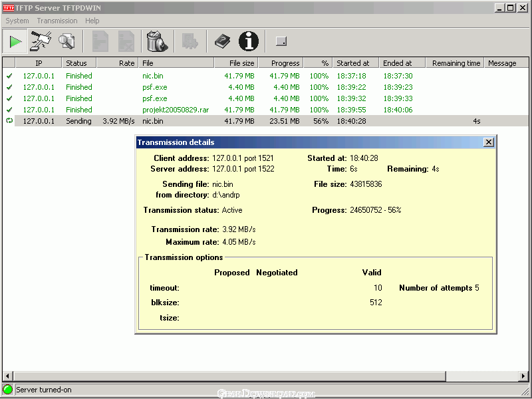The width and height of the screenshot is (532, 399).
Task: Select the psf.exe row started 18:39:22
Action: click(x=265, y=87)
